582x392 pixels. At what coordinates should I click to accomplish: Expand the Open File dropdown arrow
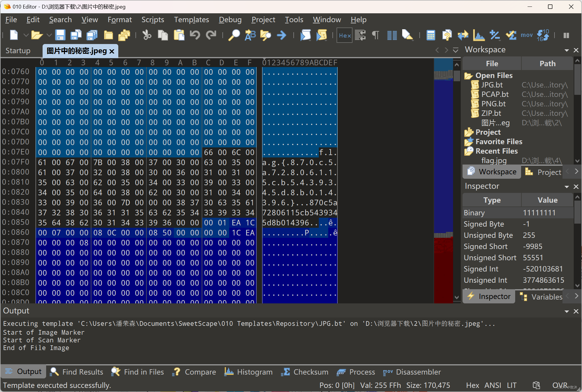click(x=49, y=35)
